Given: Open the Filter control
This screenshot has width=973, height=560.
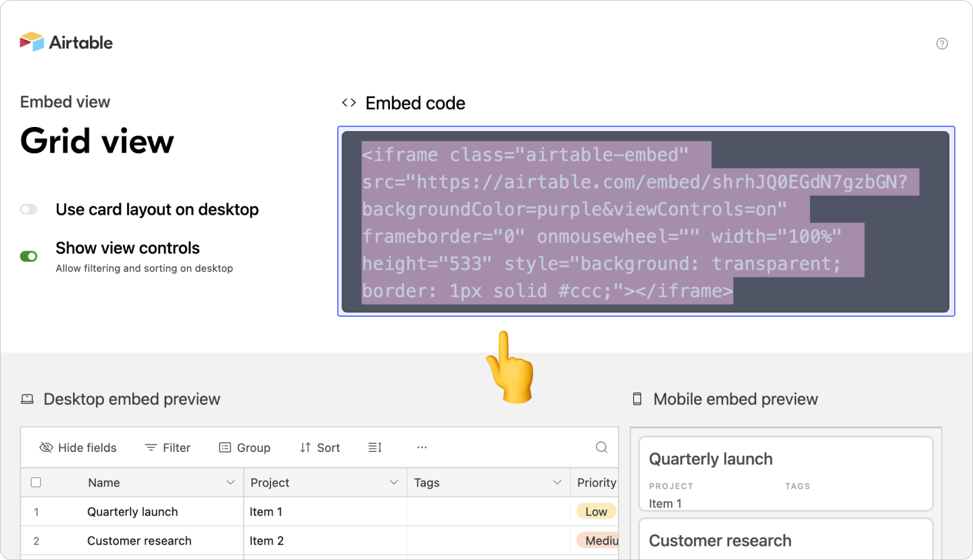Looking at the screenshot, I should tap(168, 447).
